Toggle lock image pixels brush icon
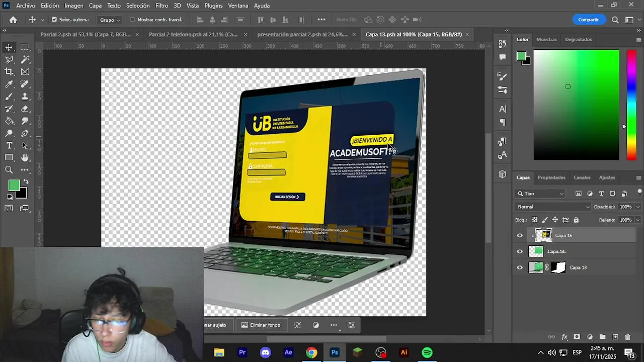 (x=544, y=220)
